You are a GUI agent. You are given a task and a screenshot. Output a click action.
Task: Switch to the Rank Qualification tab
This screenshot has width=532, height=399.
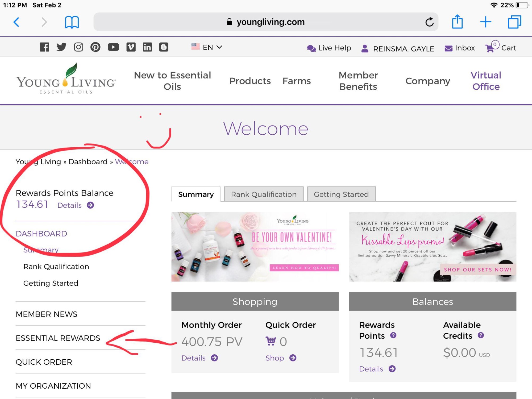pos(264,194)
